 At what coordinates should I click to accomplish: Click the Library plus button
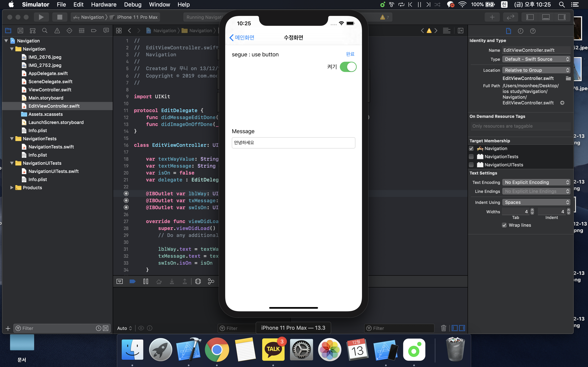coord(492,17)
